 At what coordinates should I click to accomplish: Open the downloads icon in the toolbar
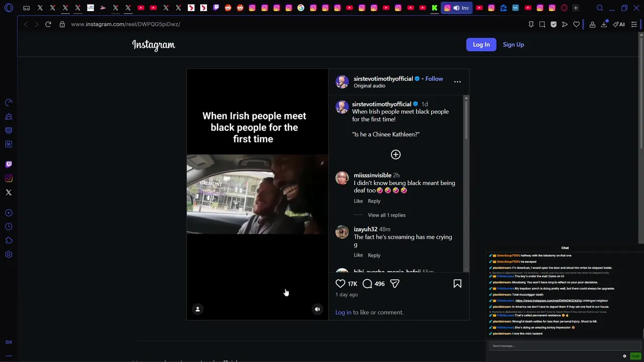604,24
